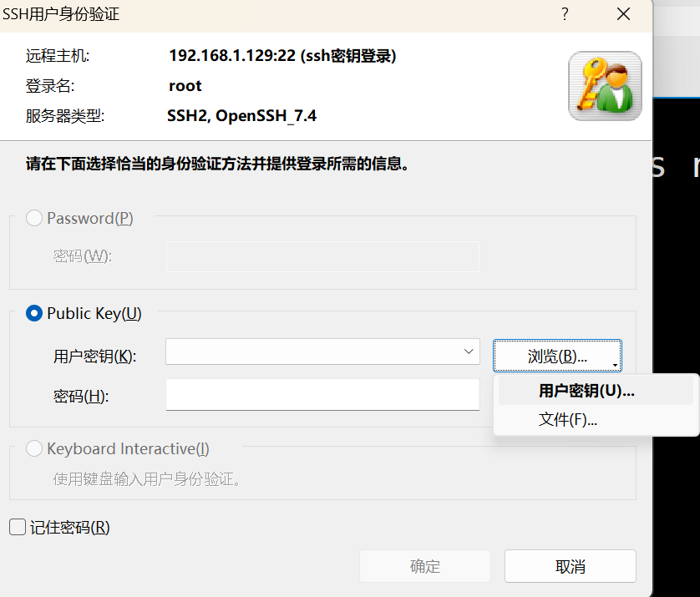700x597 pixels.
Task: Close the SSH authentication dialog
Action: click(622, 14)
